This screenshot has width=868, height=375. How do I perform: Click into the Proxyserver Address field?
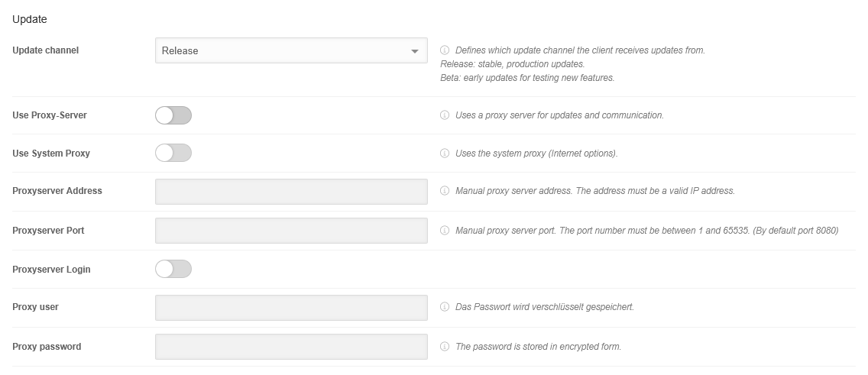[x=291, y=192]
